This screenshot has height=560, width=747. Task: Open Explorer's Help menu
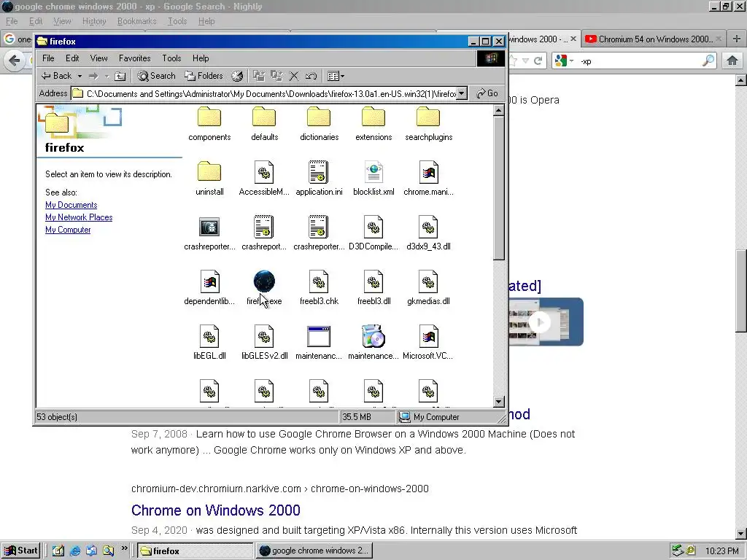tap(201, 58)
